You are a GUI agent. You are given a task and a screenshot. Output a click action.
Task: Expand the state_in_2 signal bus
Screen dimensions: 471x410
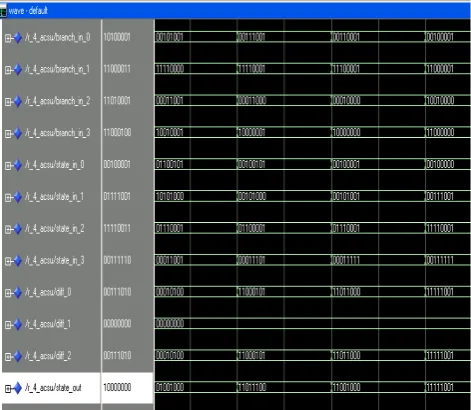8,229
